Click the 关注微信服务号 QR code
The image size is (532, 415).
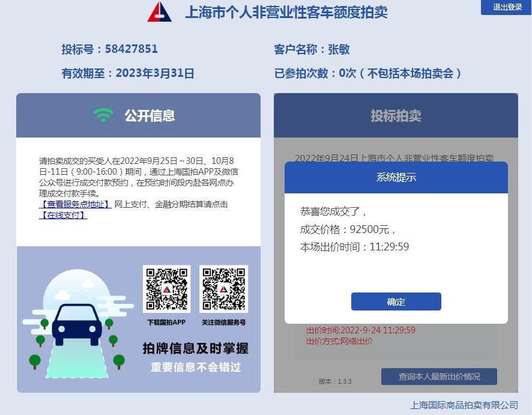pos(223,289)
